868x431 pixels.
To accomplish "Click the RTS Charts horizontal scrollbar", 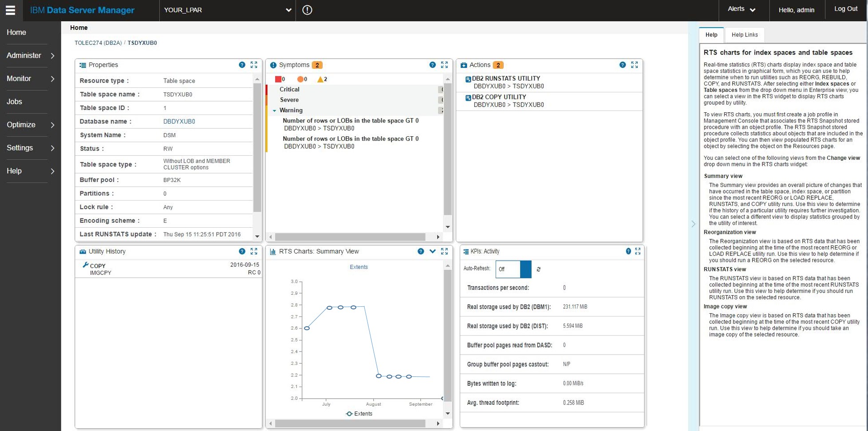I will tap(350, 423).
